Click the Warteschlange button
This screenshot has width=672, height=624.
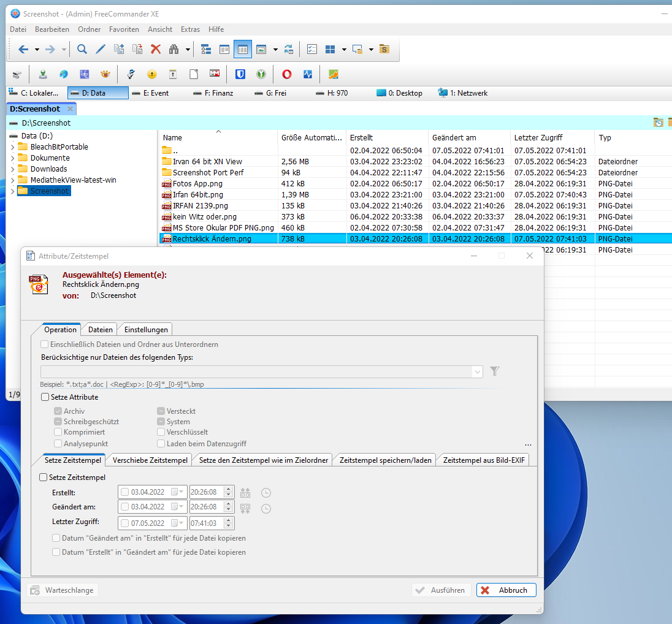(x=63, y=590)
